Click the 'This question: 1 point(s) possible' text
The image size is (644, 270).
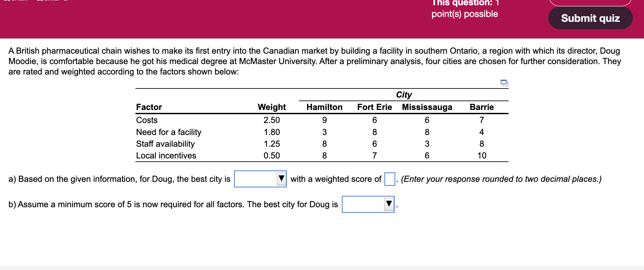point(465,8)
